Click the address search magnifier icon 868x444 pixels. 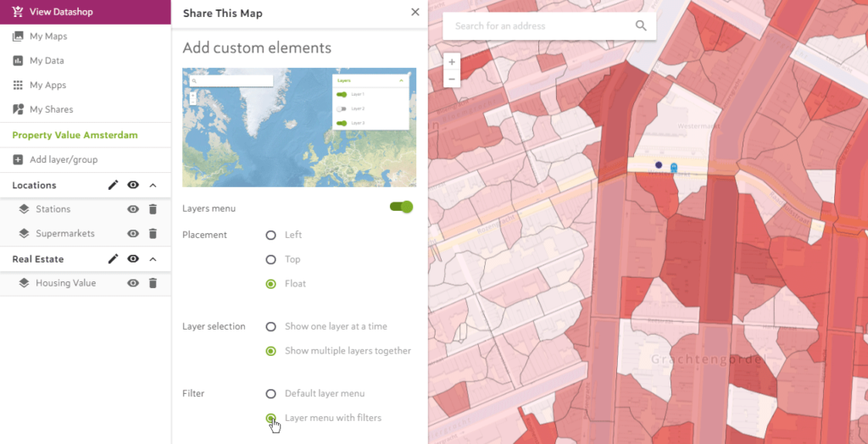point(641,25)
